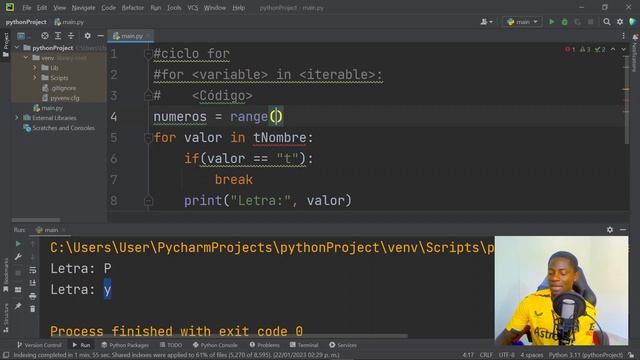Open the Problems tool window
This screenshot has width=640, height=360.
[x=264, y=345]
